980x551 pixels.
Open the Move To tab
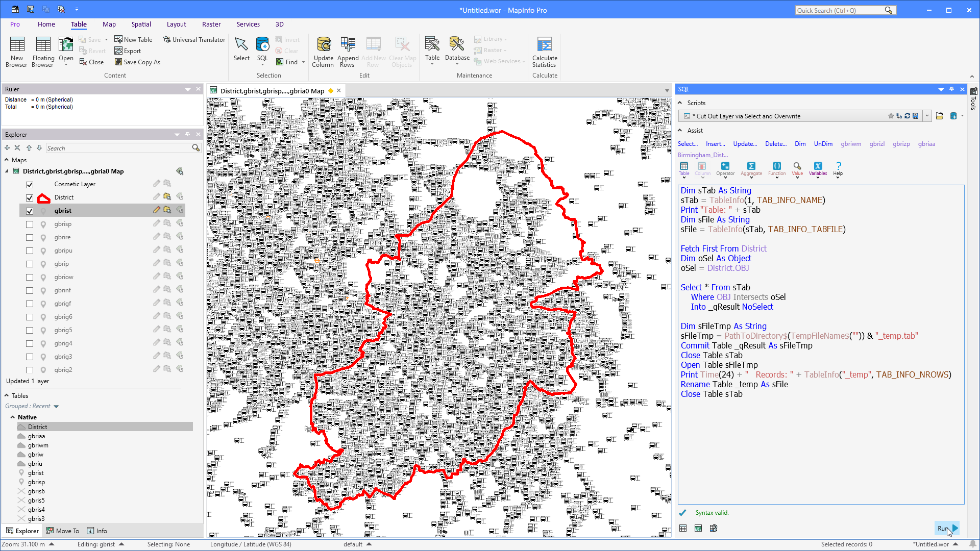click(x=63, y=531)
